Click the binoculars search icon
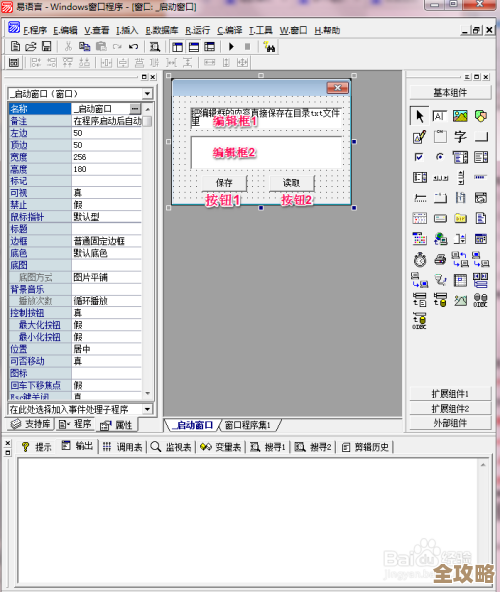 click(x=270, y=47)
